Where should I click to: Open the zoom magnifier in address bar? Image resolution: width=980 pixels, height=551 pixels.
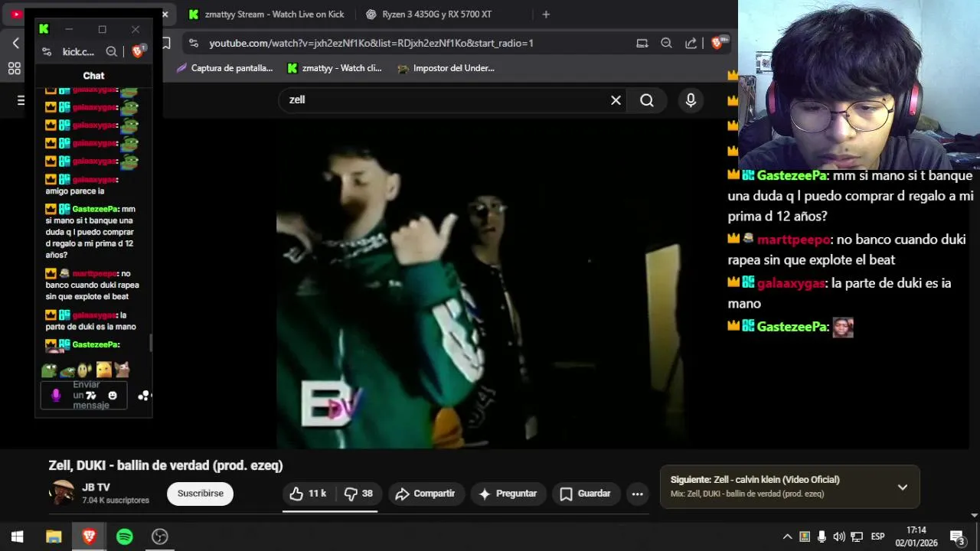(x=666, y=44)
